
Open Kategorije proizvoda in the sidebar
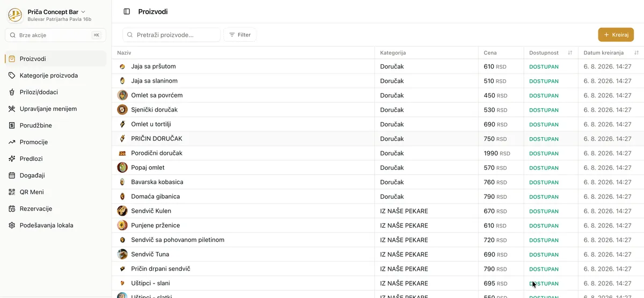[55, 76]
